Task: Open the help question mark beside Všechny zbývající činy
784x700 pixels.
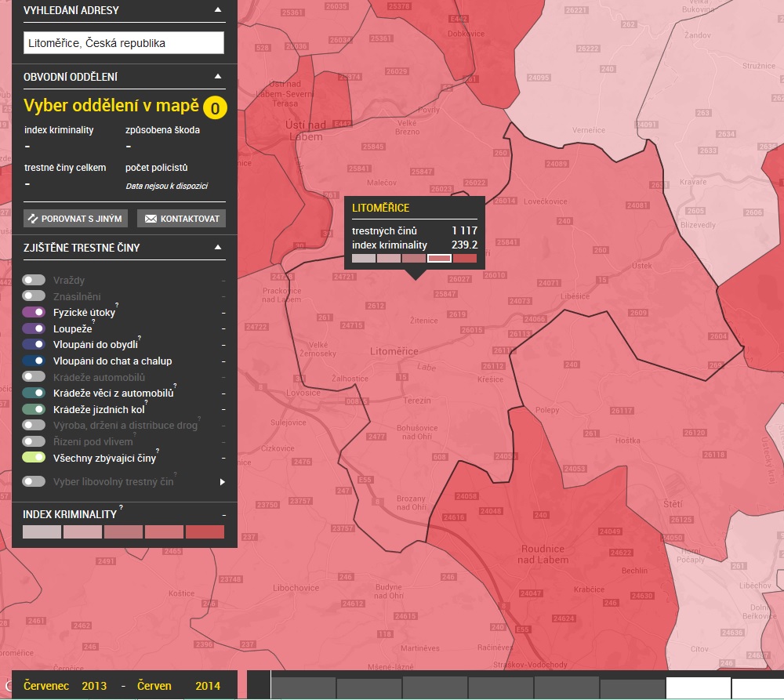Action: click(x=158, y=452)
